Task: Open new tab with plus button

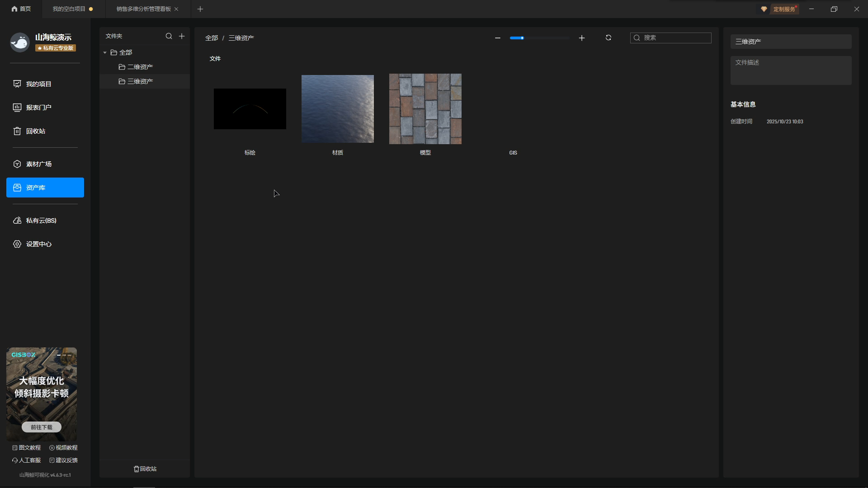Action: tap(200, 9)
